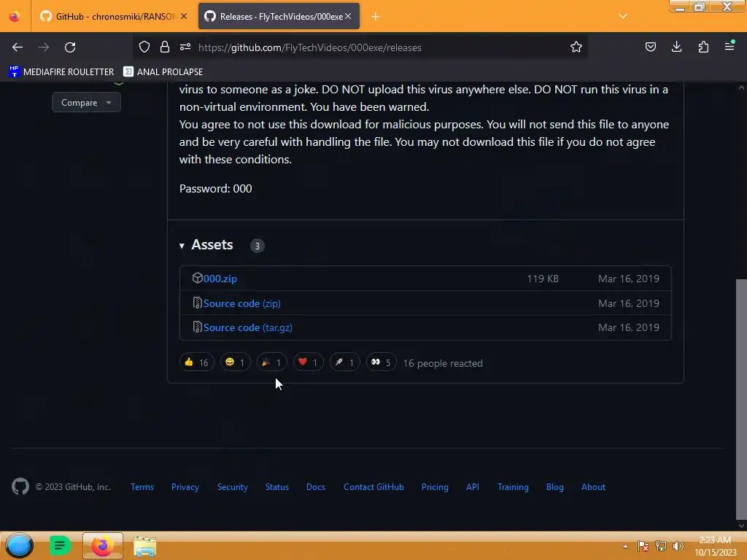Click the GitHub logo in the footer
This screenshot has width=747, height=560.
click(20, 486)
